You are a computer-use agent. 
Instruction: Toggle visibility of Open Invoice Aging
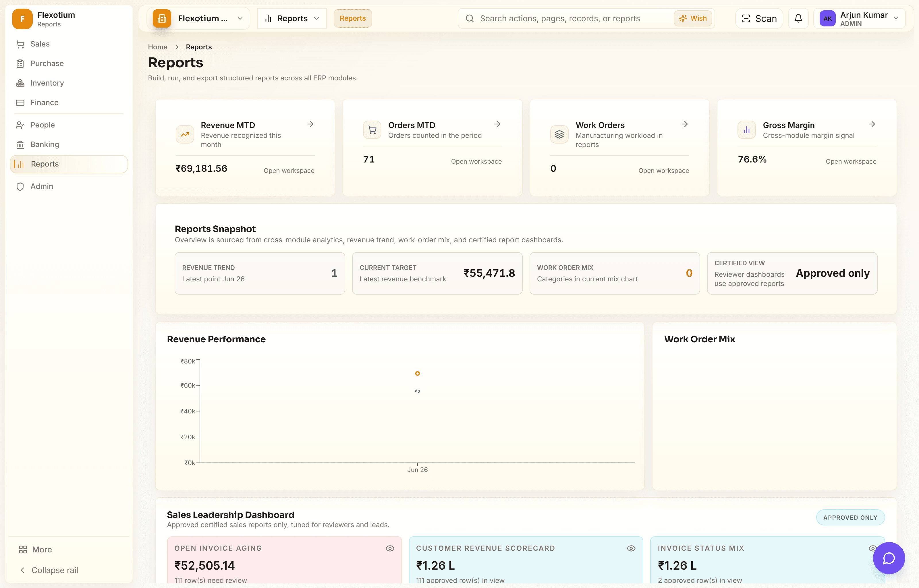click(390, 548)
